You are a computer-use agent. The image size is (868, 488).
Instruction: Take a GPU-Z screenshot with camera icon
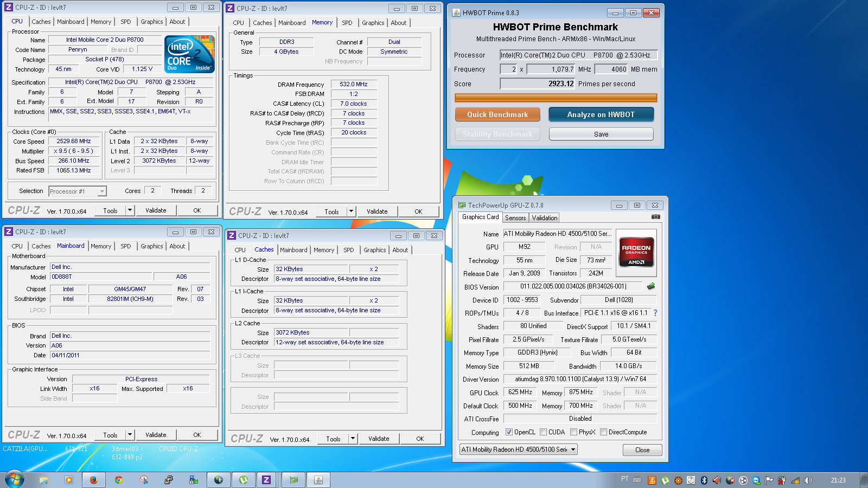point(656,217)
